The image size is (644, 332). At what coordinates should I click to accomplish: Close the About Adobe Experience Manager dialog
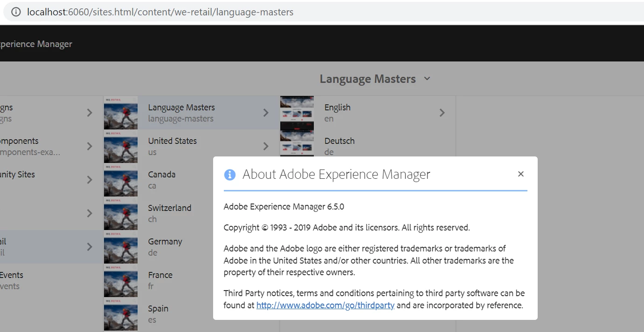coord(521,174)
